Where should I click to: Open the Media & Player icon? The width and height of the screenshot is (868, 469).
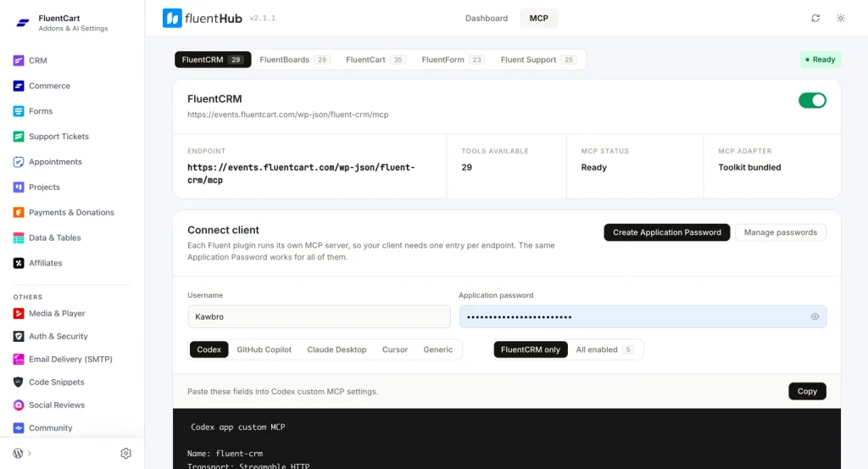coord(19,314)
